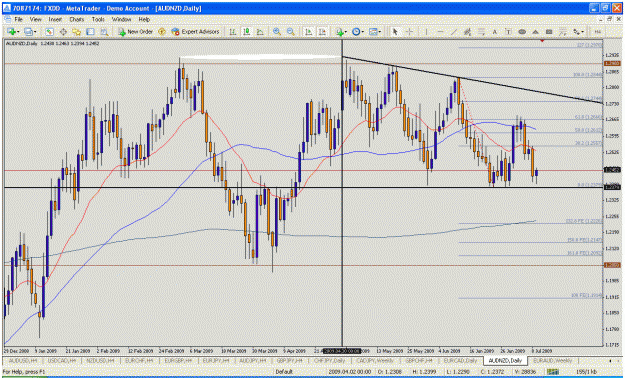Viewport: 625px width, 378px height.
Task: Select the Andrews Pitchfork tool
Action: click(x=562, y=32)
